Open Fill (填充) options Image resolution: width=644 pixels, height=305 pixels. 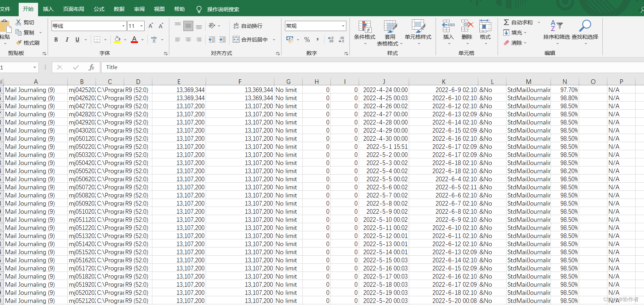tap(515, 32)
